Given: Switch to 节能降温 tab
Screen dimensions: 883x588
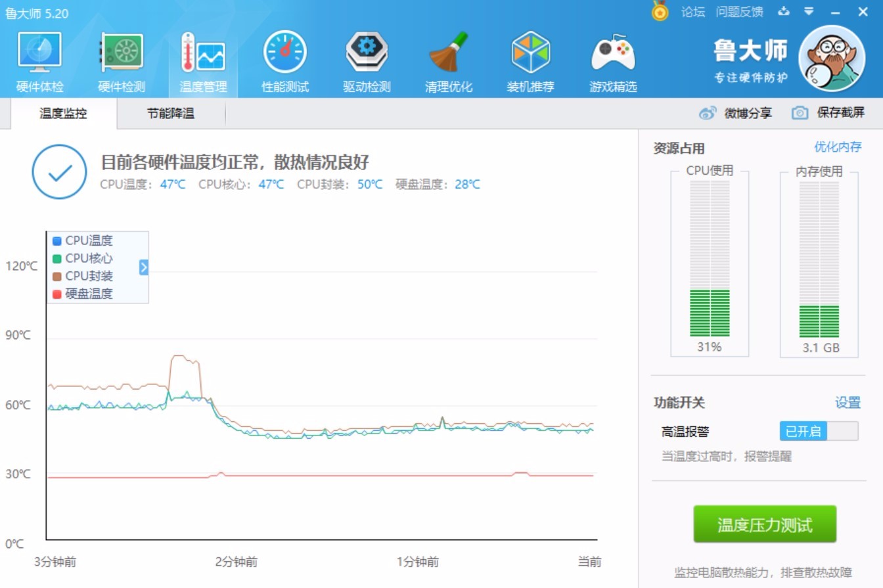Looking at the screenshot, I should (171, 113).
